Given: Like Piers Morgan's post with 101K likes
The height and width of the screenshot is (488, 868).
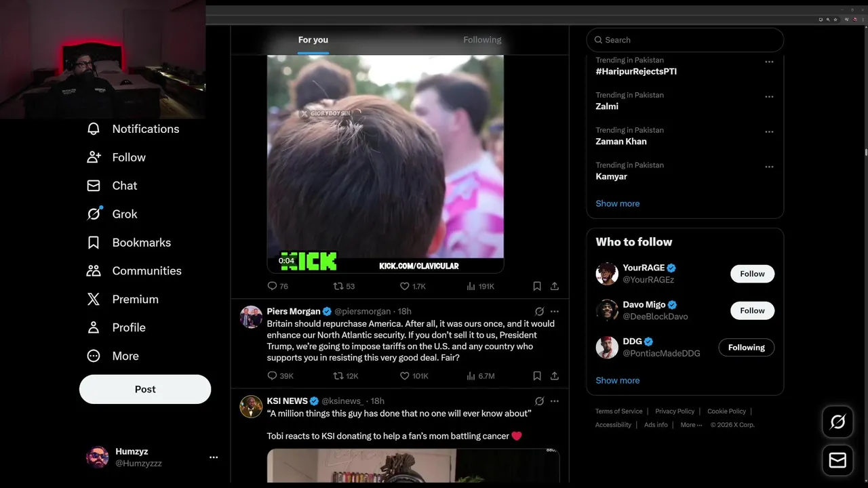Looking at the screenshot, I should (414, 375).
